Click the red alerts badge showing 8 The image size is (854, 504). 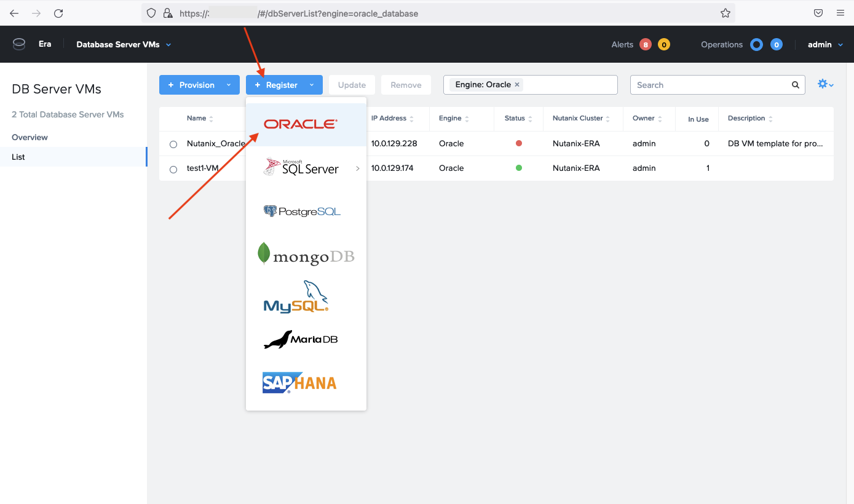click(645, 44)
